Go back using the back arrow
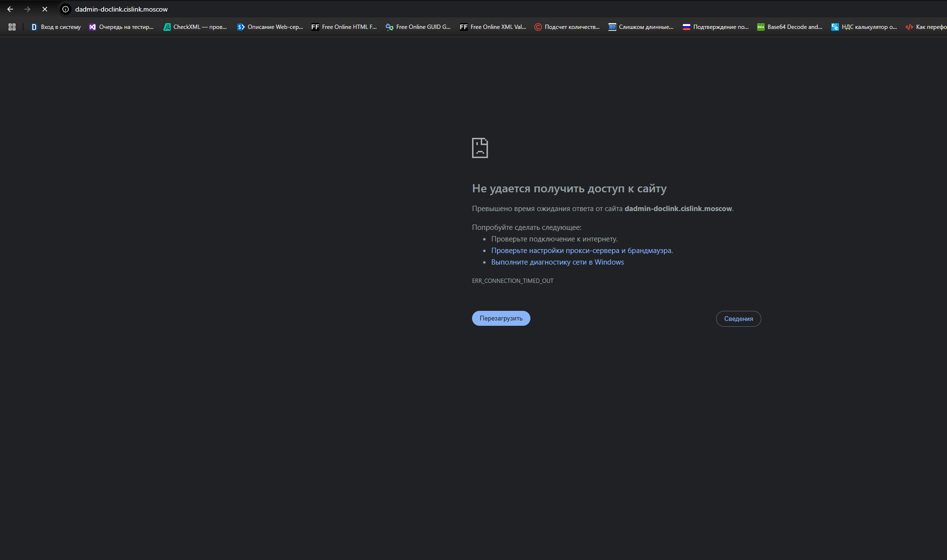This screenshot has width=947, height=560. pos(10,9)
